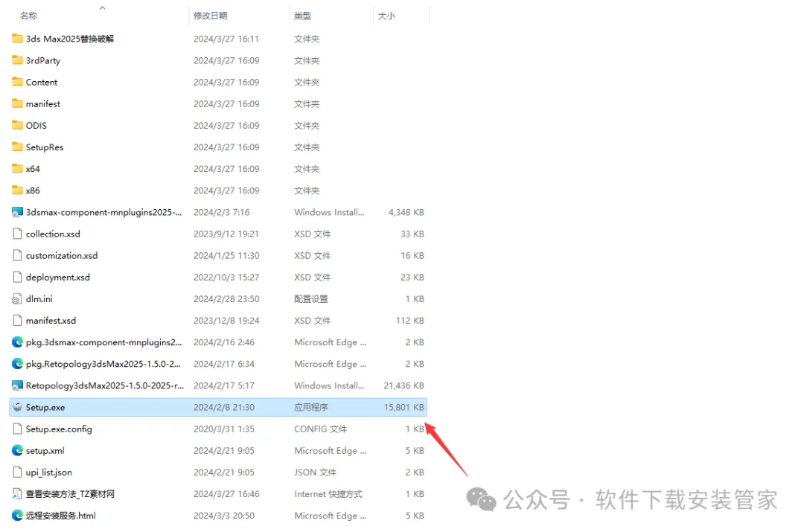This screenshot has height=532, width=804.
Task: Click the type "JSON 文件"
Action: click(x=316, y=472)
